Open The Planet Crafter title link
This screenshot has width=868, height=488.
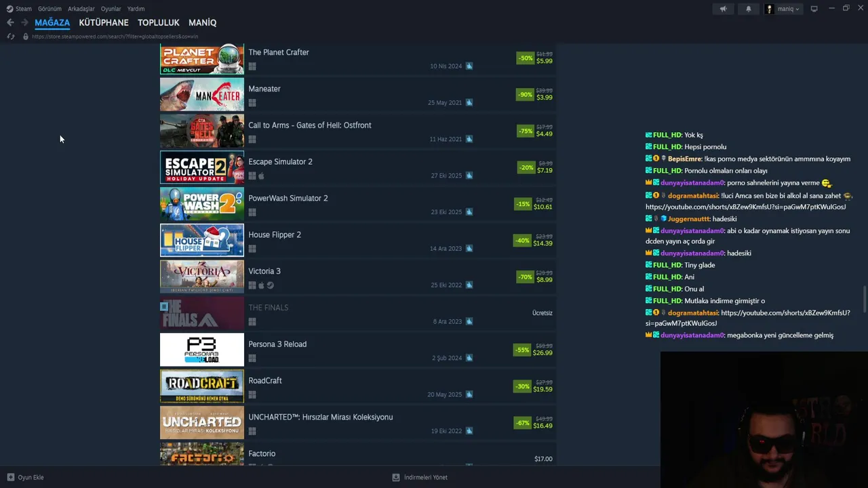coord(279,52)
